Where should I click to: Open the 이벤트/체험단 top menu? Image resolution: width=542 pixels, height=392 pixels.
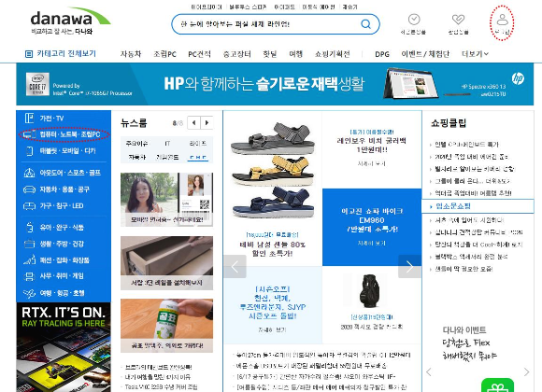[425, 54]
